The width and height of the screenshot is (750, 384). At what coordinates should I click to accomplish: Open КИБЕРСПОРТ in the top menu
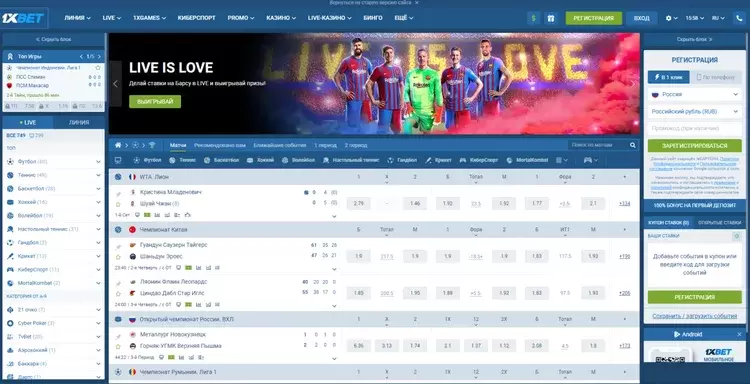click(197, 18)
